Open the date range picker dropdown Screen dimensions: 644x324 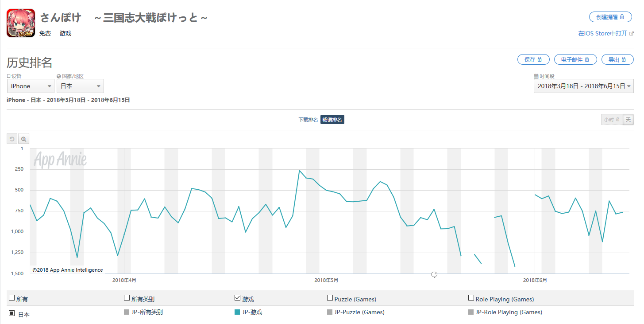tap(583, 86)
